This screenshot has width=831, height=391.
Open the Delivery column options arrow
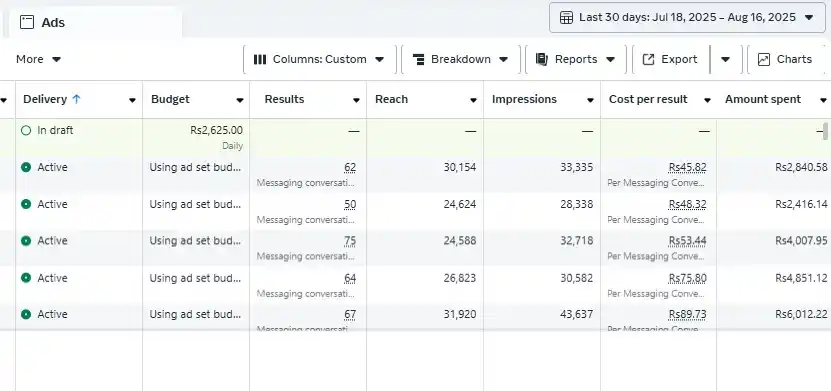pyautogui.click(x=132, y=100)
